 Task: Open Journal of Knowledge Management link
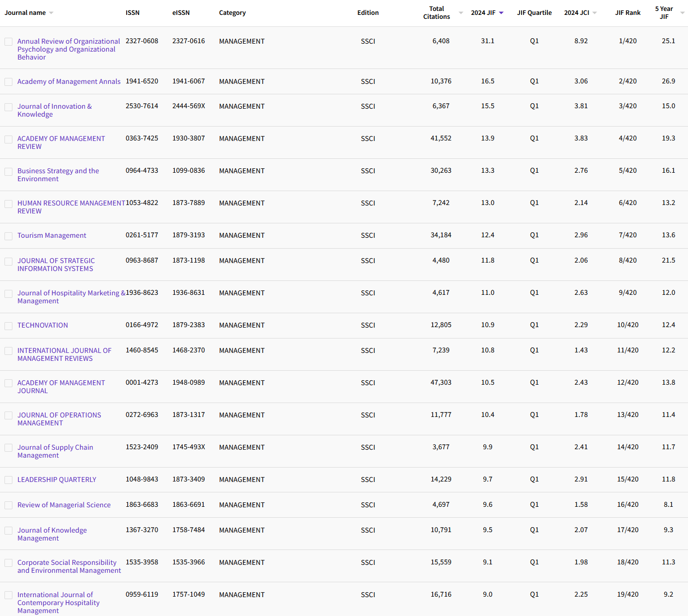pyautogui.click(x=52, y=534)
